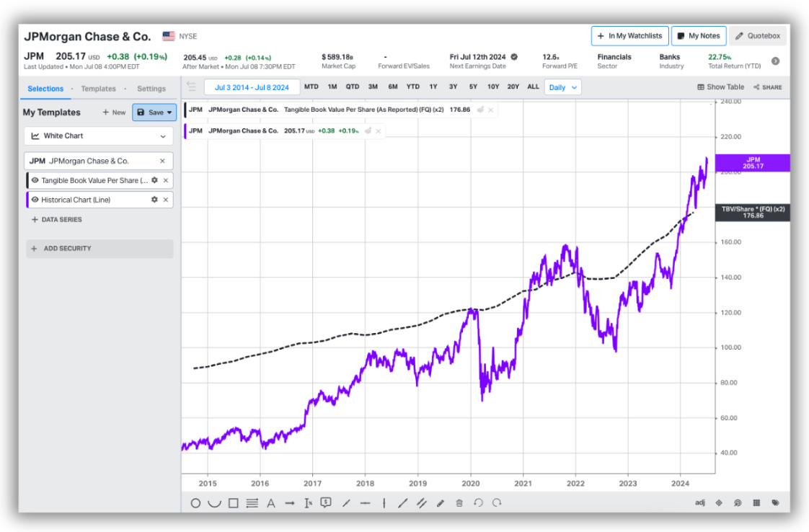Select the circle drawing tool
This screenshot has width=809, height=532.
point(195,503)
